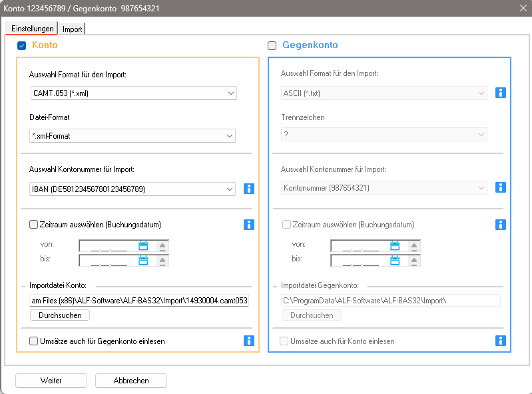Open calendar for Gegenkonto 'von' date
Image resolution: width=532 pixels, height=394 pixels.
coord(395,245)
